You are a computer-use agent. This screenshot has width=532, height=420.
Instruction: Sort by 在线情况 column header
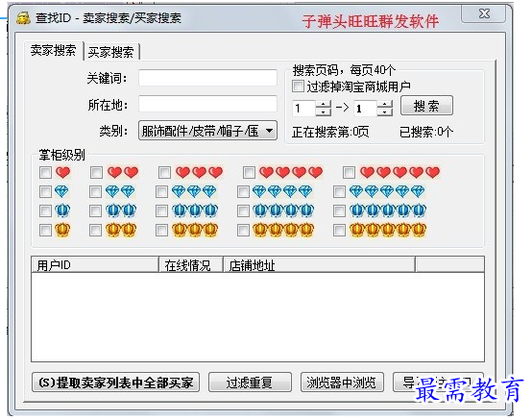pyautogui.click(x=191, y=265)
